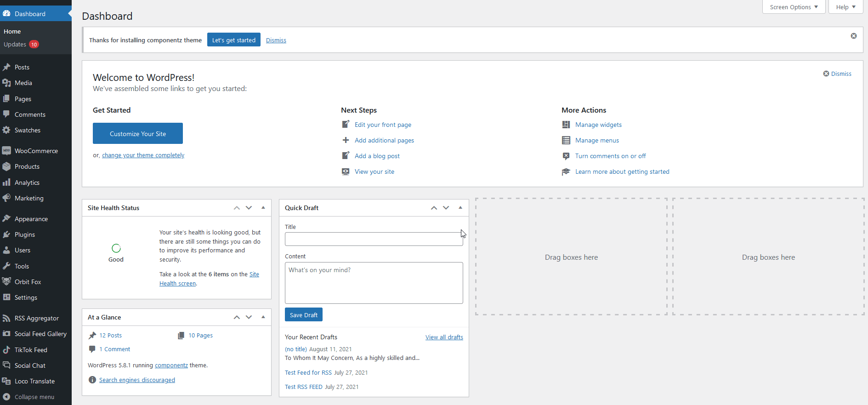The image size is (868, 405).
Task: Open View all drafts link
Action: tap(444, 337)
